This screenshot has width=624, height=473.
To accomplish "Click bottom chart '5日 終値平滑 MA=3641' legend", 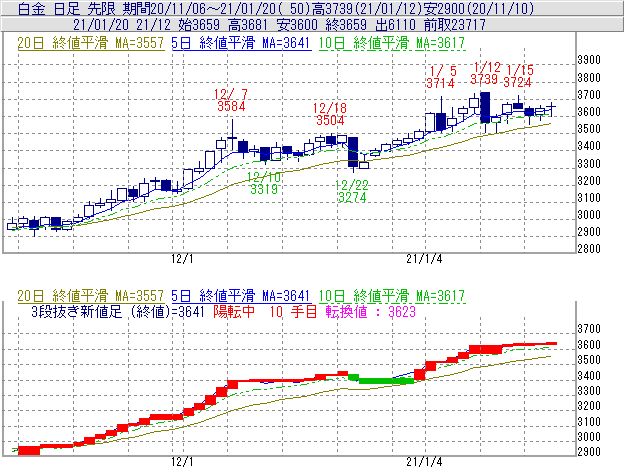I will pos(241,296).
